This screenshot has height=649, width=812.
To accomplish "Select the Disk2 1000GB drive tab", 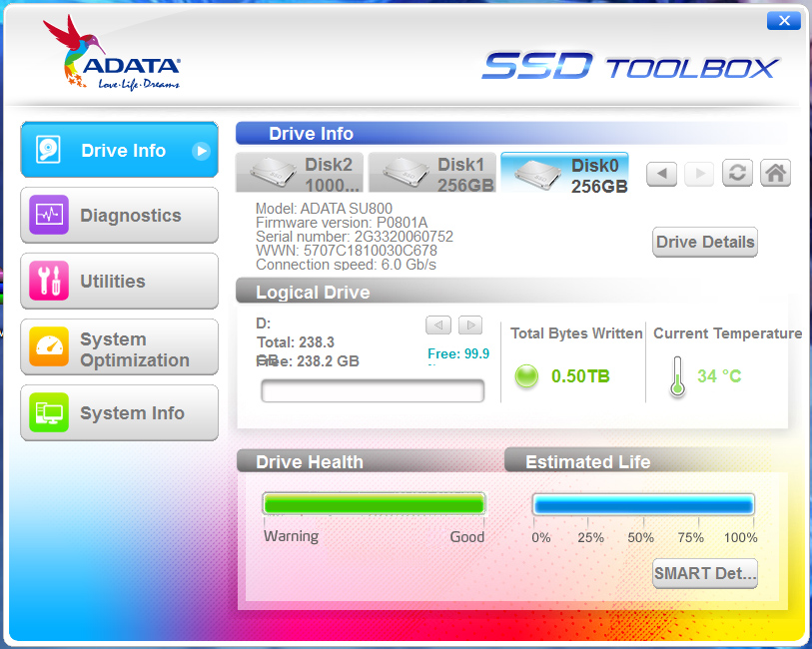I will point(300,174).
